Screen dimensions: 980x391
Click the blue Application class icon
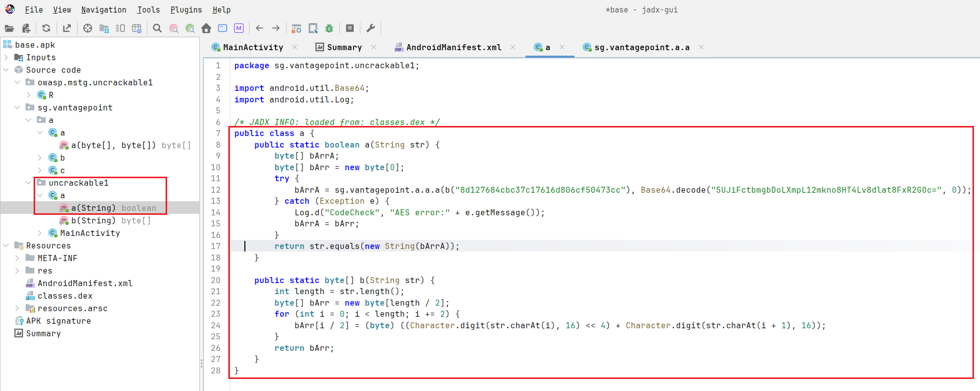pos(223,29)
